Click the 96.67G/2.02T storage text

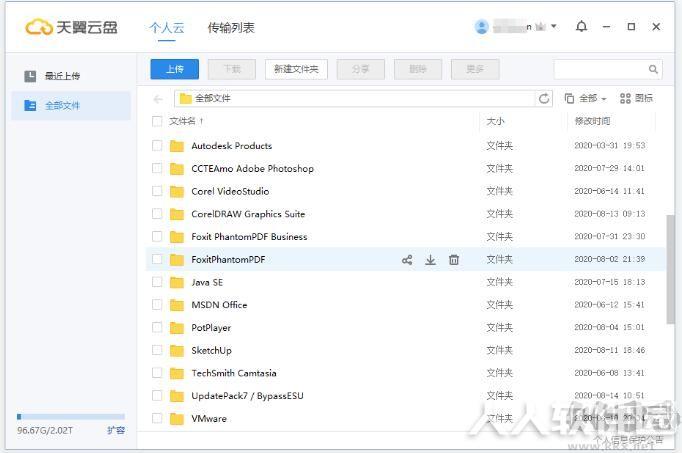point(45,430)
